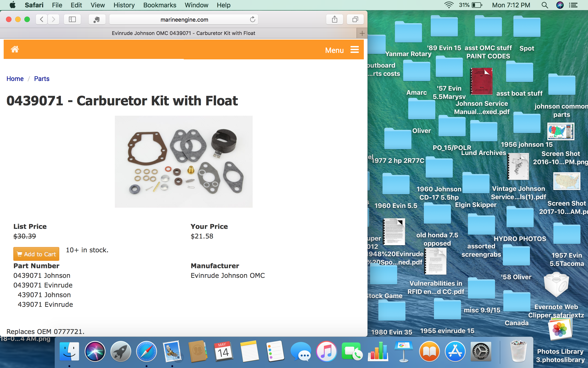Open Calendar showing May 14
588x368 pixels.
[x=223, y=351]
